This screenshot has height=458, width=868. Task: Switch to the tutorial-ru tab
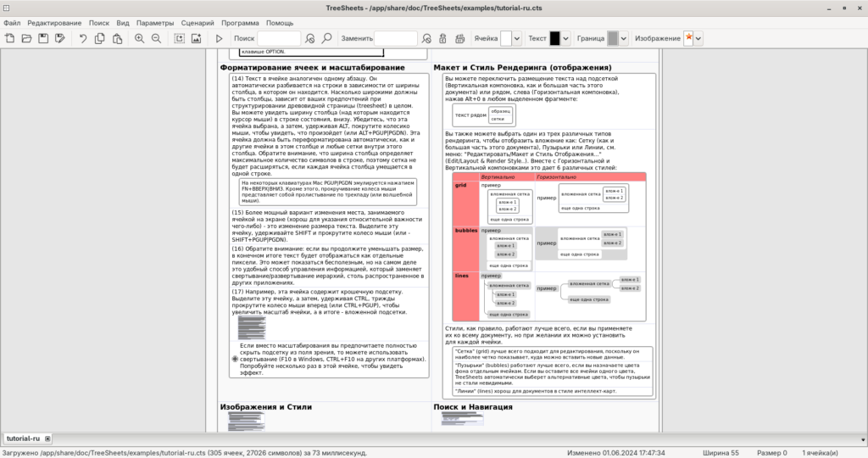pos(23,438)
